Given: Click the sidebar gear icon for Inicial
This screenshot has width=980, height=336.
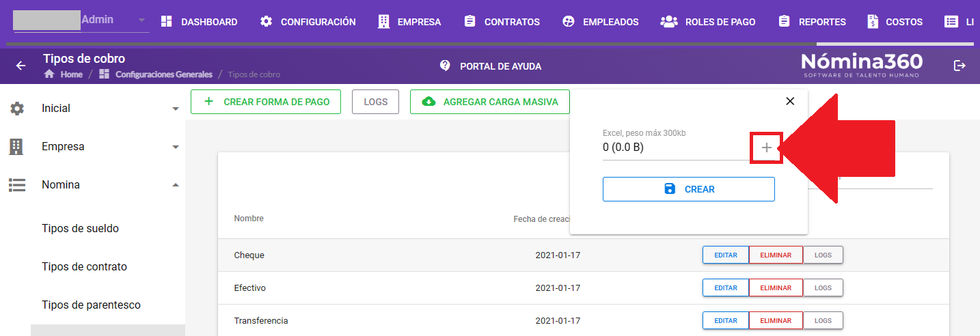Looking at the screenshot, I should point(17,108).
